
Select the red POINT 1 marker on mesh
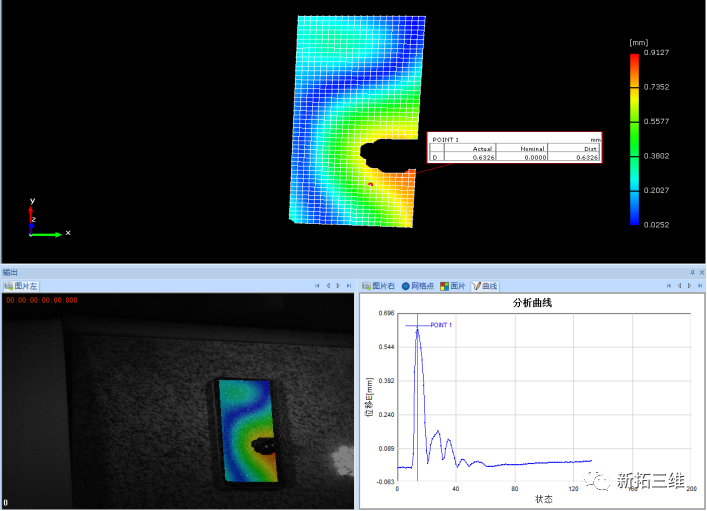pyautogui.click(x=371, y=184)
